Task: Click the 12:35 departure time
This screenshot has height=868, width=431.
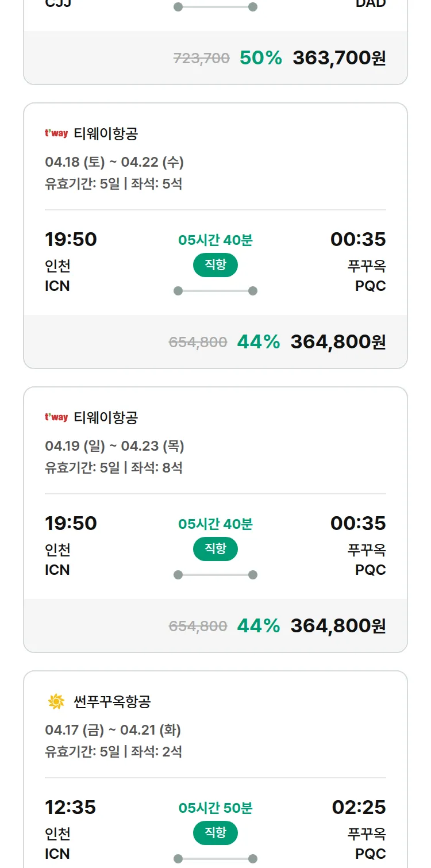Action: 70,807
